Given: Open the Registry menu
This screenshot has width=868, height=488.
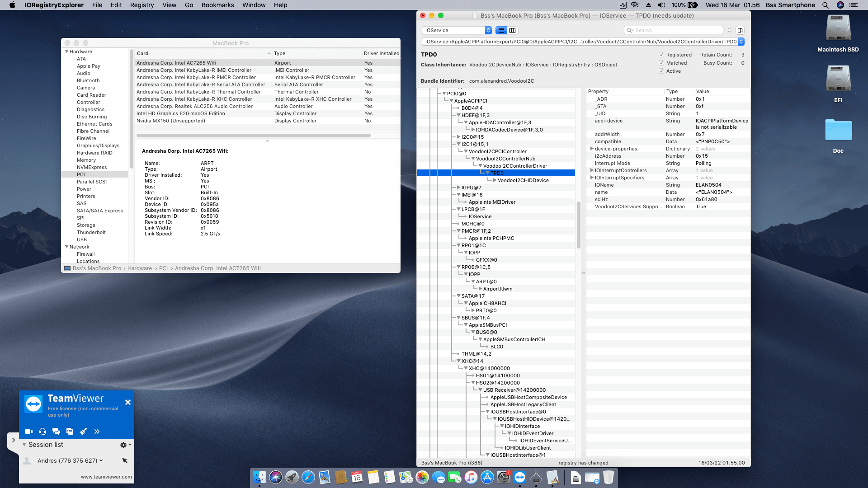Looking at the screenshot, I should pos(142,5).
